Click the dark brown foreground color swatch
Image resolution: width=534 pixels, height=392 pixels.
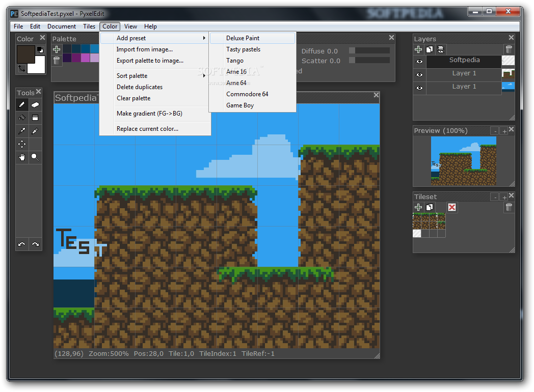[x=25, y=54]
